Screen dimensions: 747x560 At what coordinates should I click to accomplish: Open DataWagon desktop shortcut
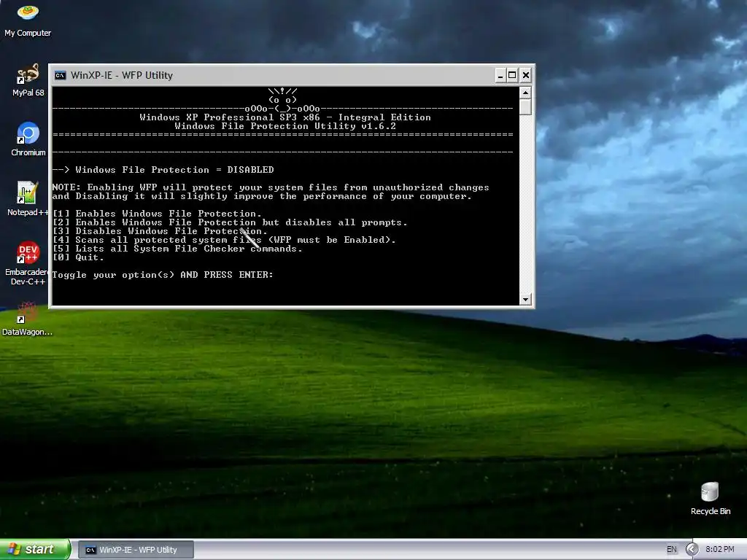[27, 319]
